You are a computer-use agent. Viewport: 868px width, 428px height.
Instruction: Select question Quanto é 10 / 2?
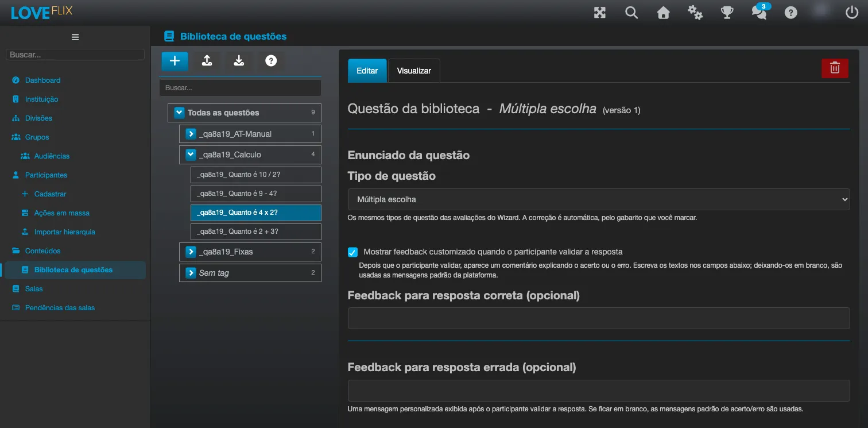256,175
